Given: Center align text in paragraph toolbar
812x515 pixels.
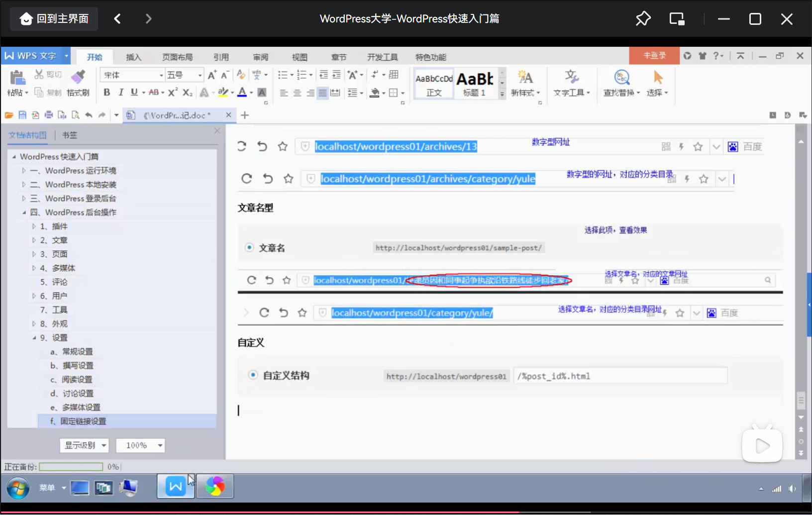Looking at the screenshot, I should (297, 93).
